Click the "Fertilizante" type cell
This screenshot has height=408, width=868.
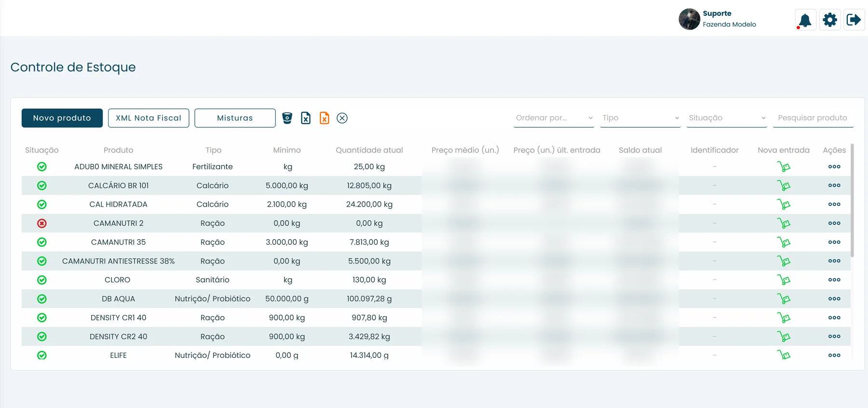(x=213, y=167)
